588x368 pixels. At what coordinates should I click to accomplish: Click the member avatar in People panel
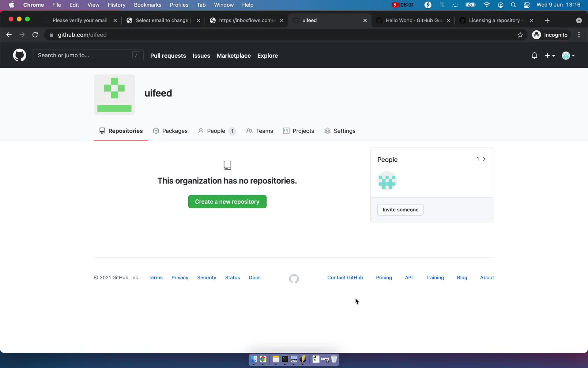click(x=387, y=181)
